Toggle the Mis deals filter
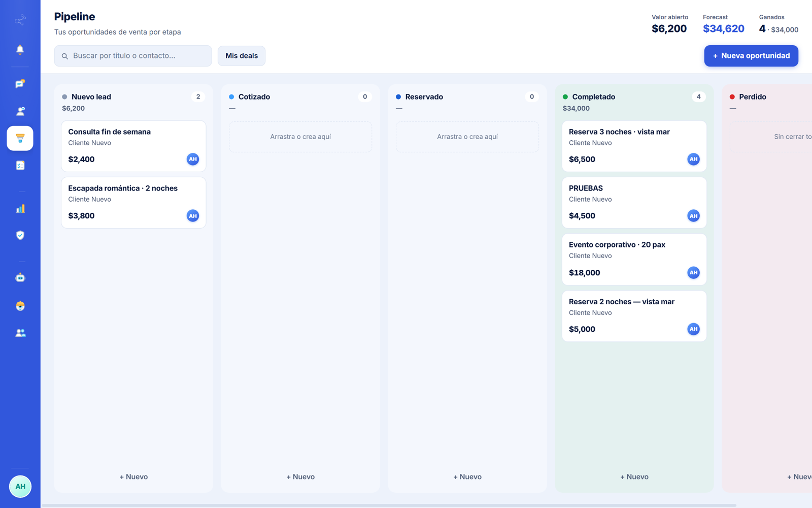This screenshot has height=508, width=812. (x=242, y=56)
